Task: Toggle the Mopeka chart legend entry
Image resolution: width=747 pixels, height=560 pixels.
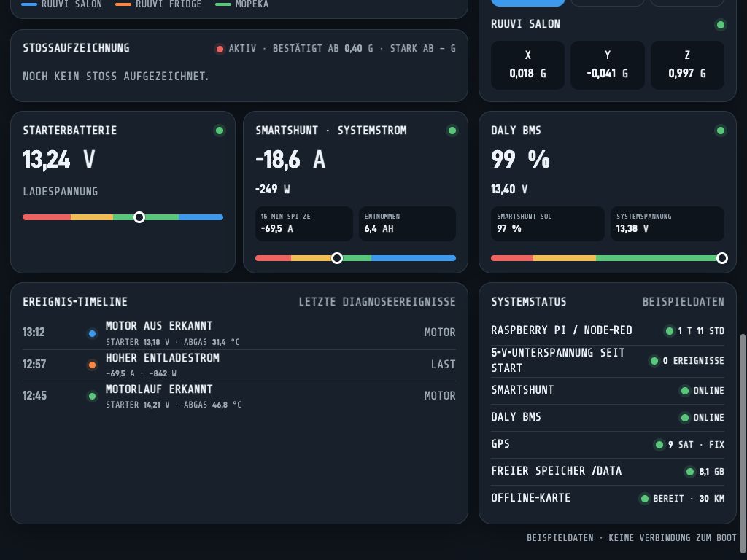Action: (242, 4)
